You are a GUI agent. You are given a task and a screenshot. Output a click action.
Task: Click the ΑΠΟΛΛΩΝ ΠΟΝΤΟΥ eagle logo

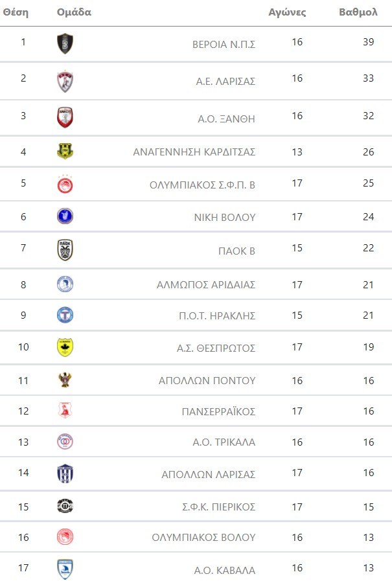tap(65, 380)
